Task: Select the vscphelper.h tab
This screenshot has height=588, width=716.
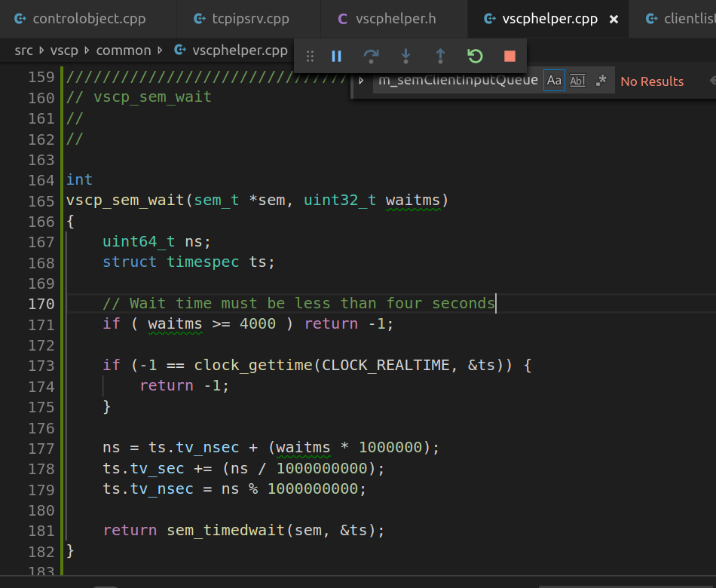Action: (394, 19)
